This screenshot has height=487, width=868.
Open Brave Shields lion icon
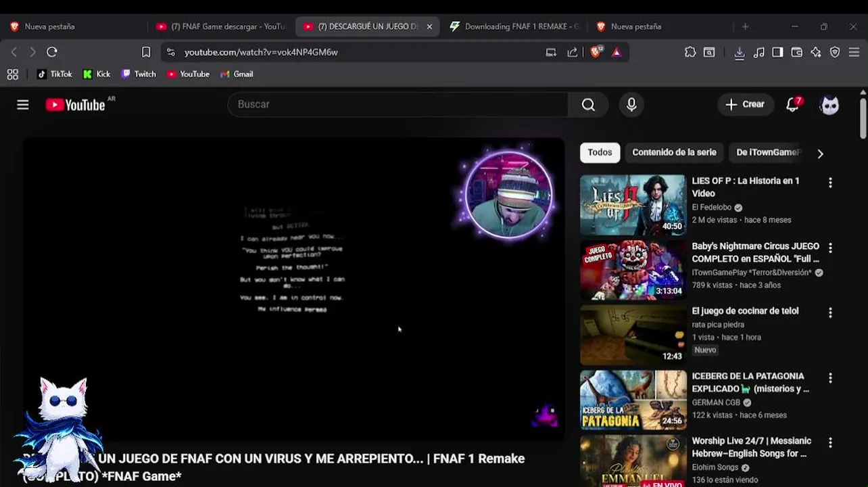coord(596,52)
